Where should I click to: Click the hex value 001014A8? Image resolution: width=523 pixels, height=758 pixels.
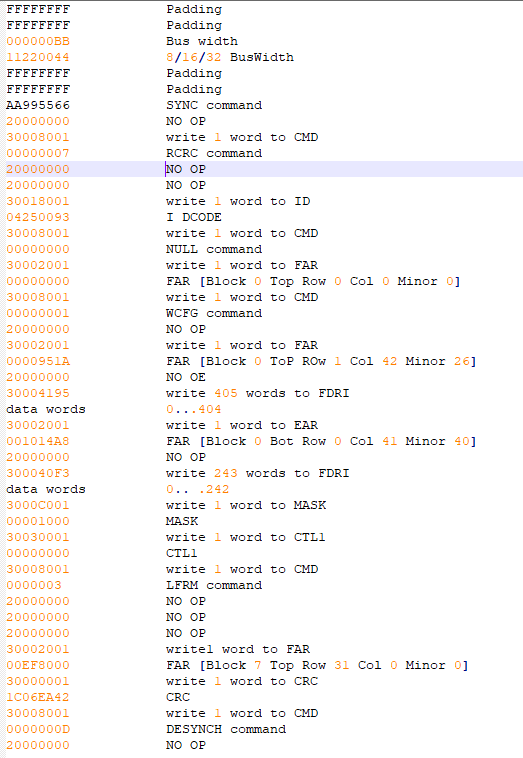[38, 440]
